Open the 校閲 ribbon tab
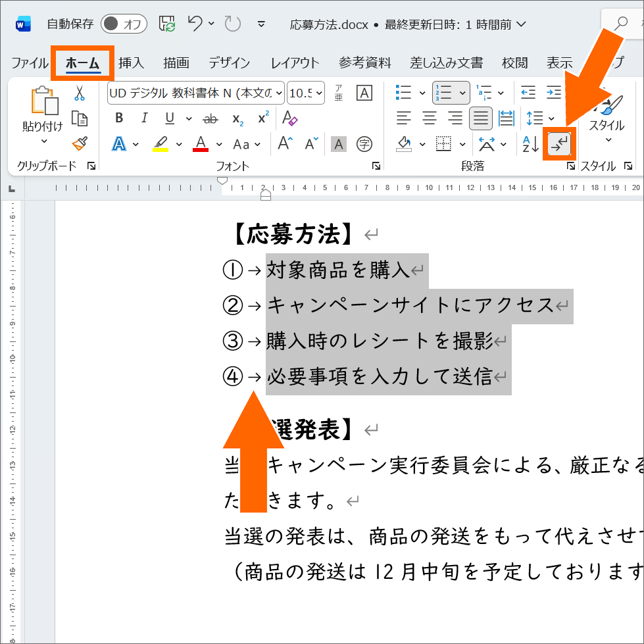644x644 pixels. coord(515,62)
